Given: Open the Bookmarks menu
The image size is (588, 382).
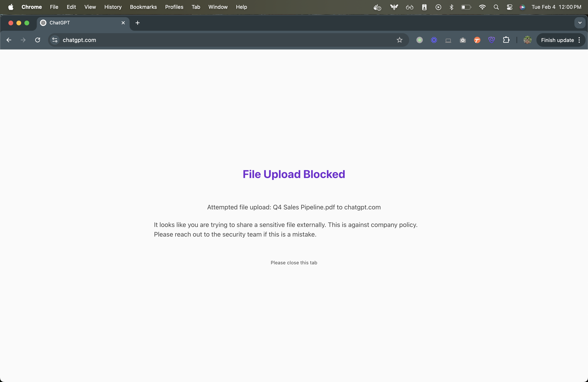Looking at the screenshot, I should (x=143, y=7).
